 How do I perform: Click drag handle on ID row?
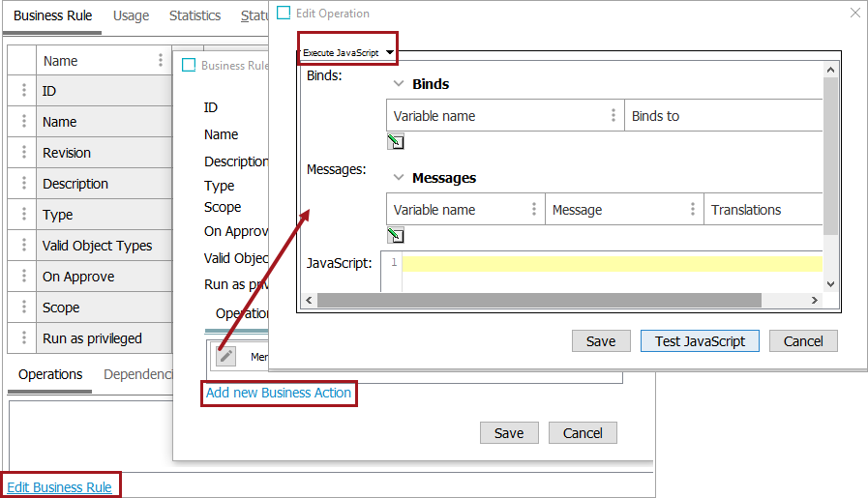23,91
